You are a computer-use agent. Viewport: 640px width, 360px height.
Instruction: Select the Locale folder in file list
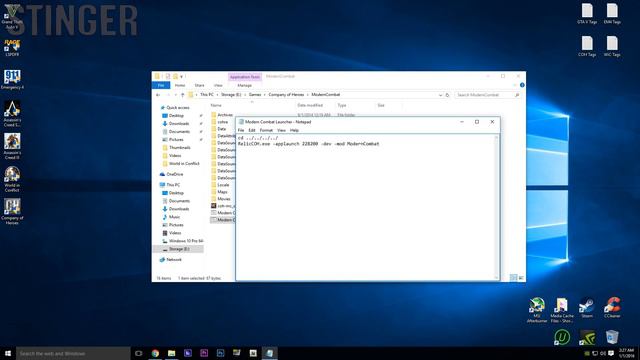click(x=223, y=185)
